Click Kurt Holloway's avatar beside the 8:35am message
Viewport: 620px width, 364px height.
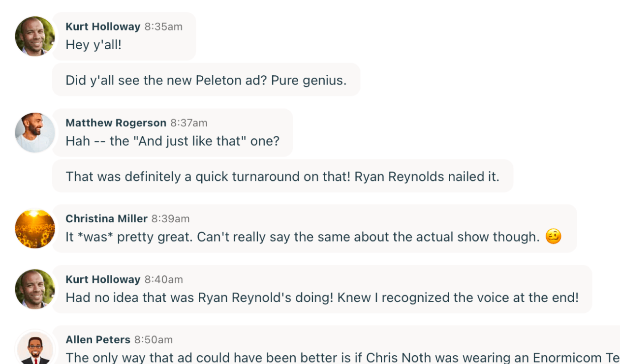(35, 36)
